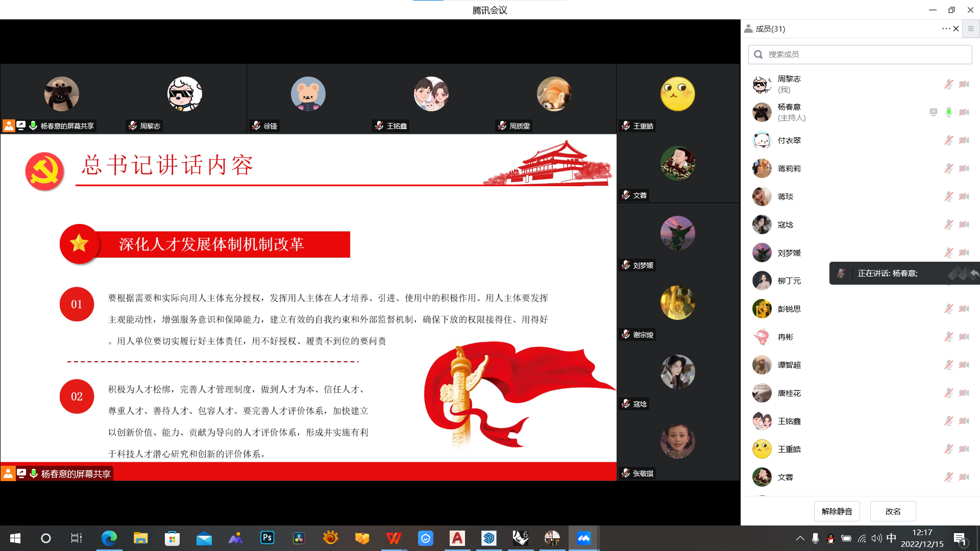Click the search members input field
Viewport: 980px width, 551px height.
[860, 55]
